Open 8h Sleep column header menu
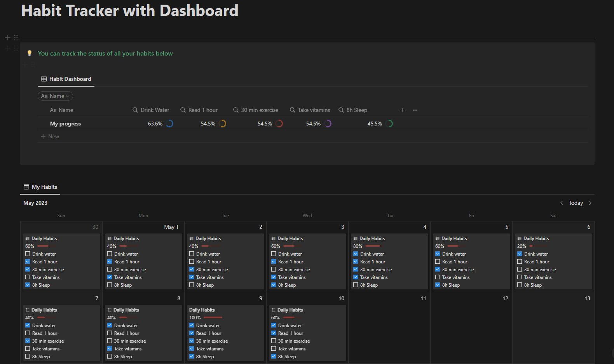This screenshot has width=614, height=364. 353,110
